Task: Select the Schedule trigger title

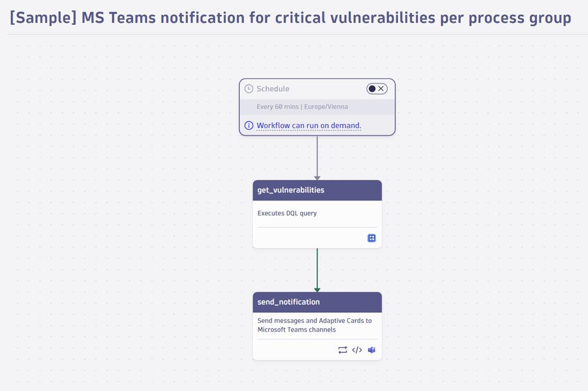Action: tap(273, 89)
